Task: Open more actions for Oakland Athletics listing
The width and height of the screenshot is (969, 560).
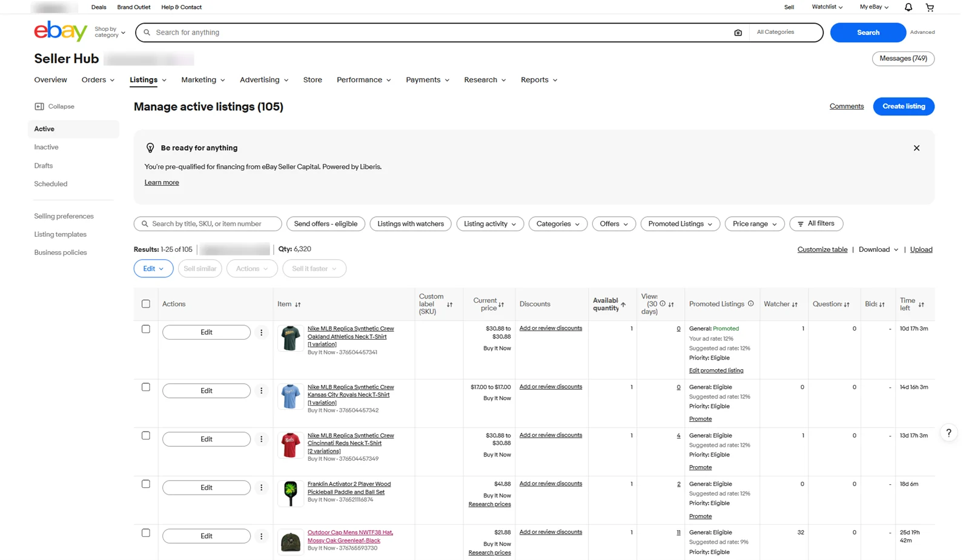Action: (x=262, y=332)
